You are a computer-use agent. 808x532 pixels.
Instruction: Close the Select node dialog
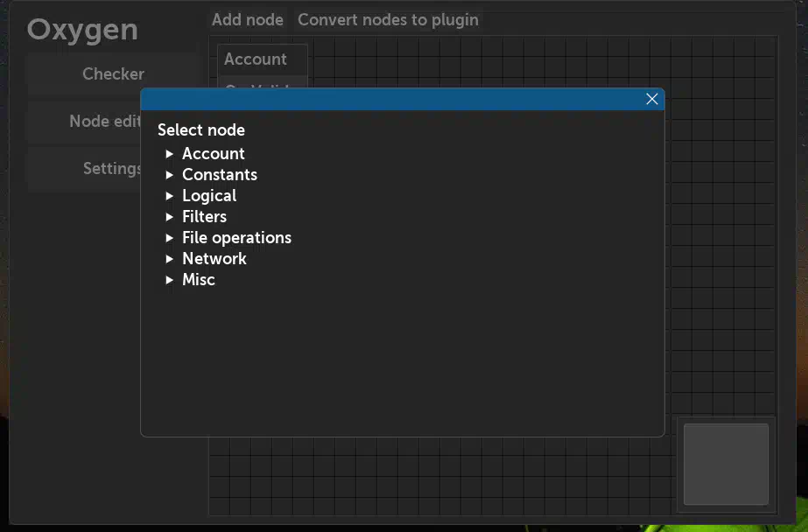tap(651, 99)
